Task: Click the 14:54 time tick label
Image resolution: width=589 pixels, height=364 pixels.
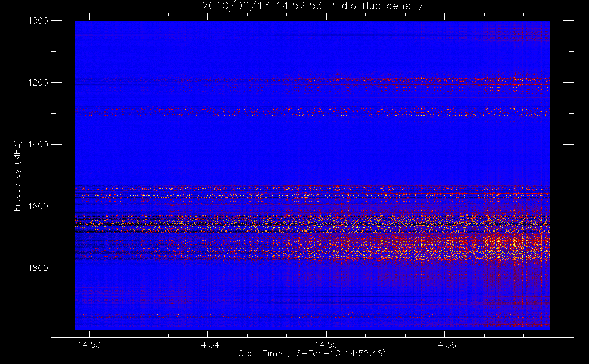Action: coord(207,345)
